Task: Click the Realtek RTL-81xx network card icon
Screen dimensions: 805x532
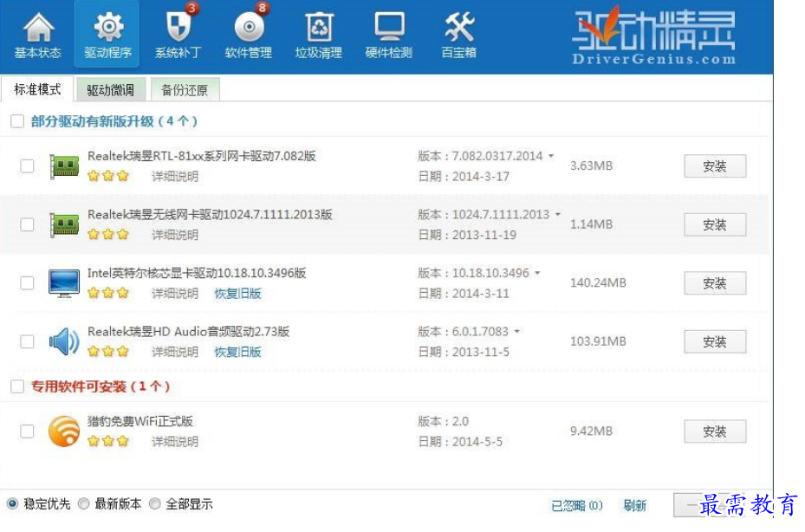Action: pos(64,165)
